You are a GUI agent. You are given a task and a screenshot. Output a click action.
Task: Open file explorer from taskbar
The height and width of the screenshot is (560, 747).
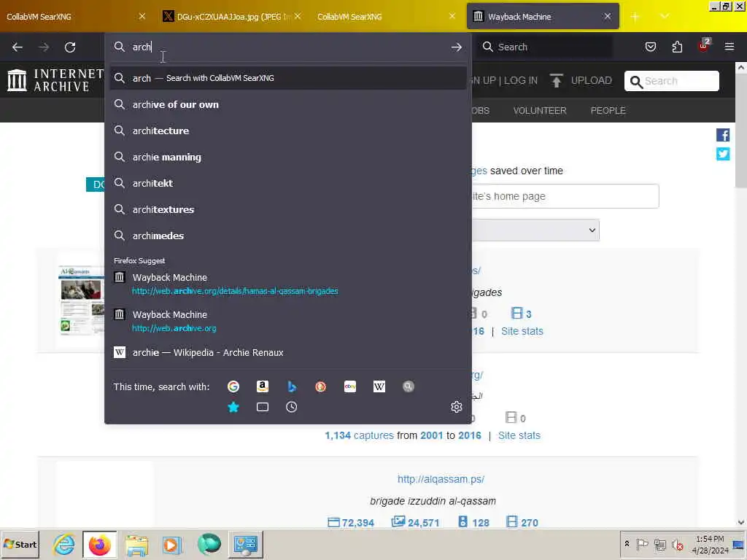(136, 545)
